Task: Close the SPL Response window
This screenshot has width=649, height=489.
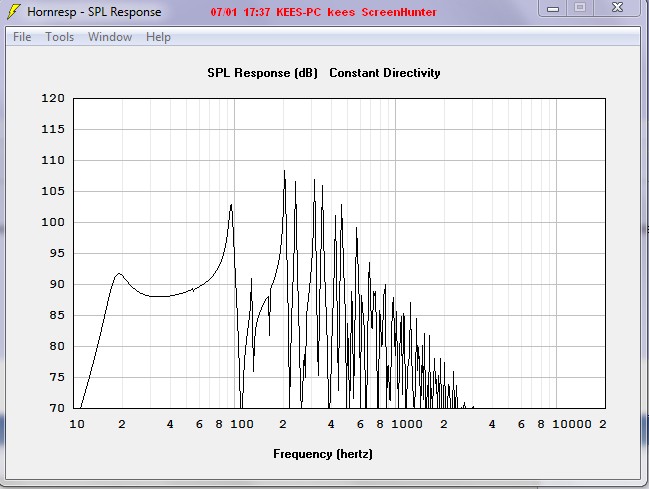Action: [x=617, y=8]
